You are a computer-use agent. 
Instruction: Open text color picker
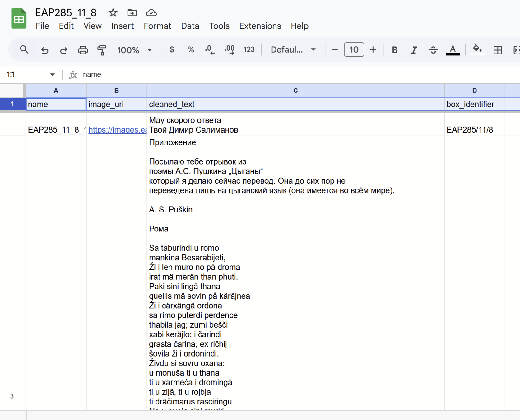tap(453, 50)
